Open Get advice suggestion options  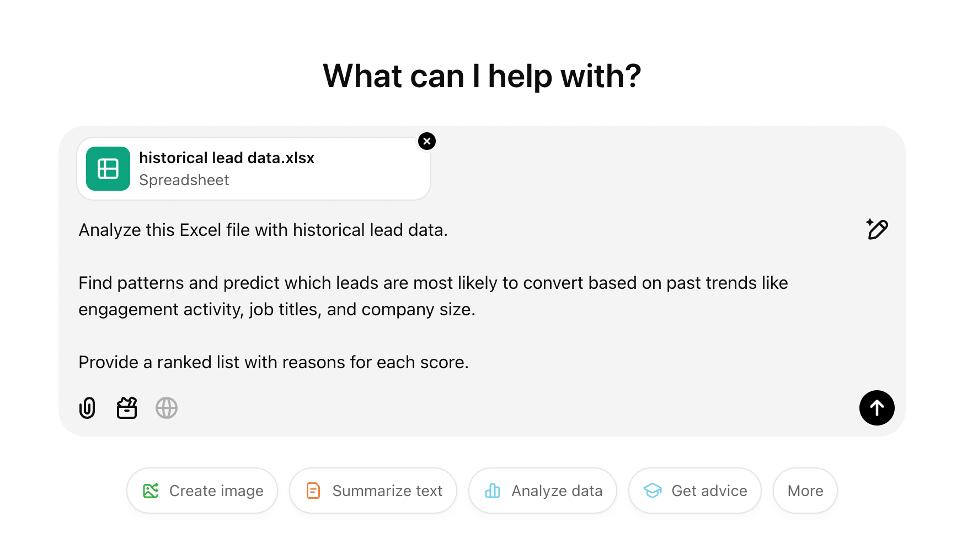point(694,490)
